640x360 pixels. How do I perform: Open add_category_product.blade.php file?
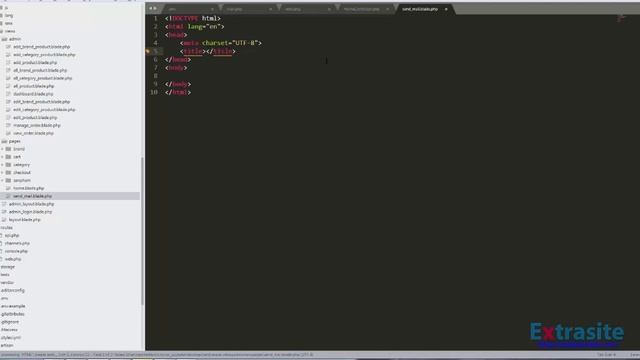point(44,55)
